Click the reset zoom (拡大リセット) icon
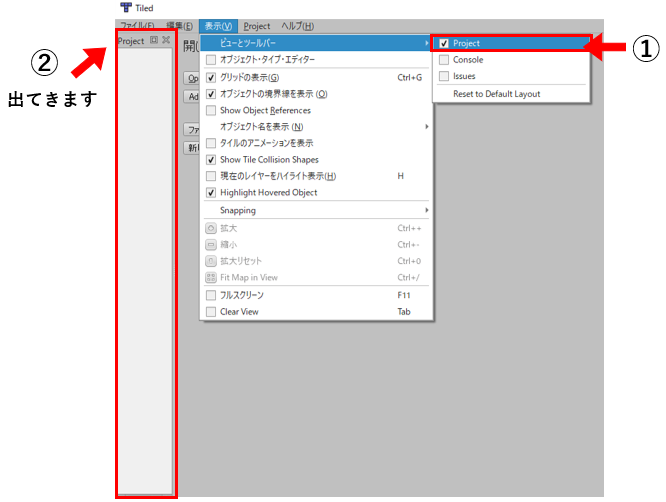 [211, 261]
